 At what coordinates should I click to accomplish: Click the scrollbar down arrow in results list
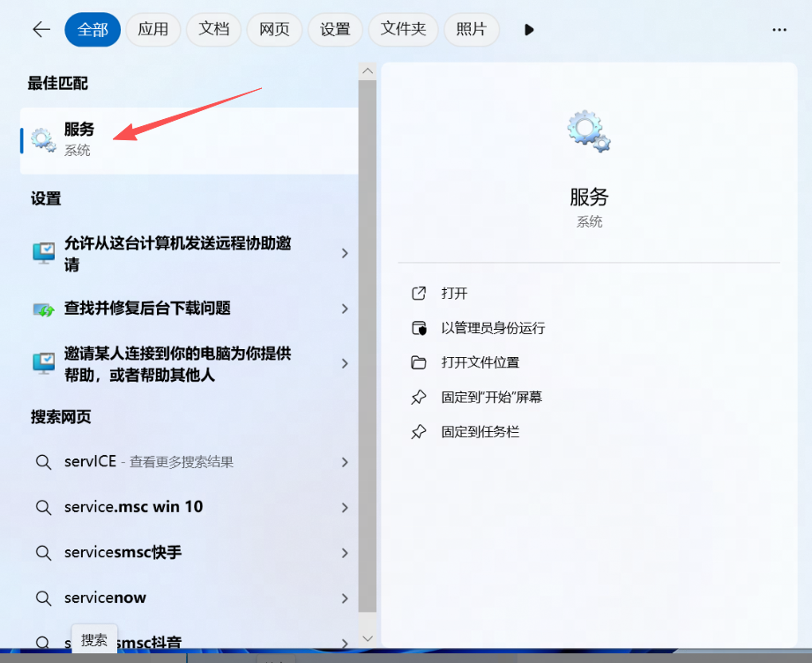coord(368,637)
